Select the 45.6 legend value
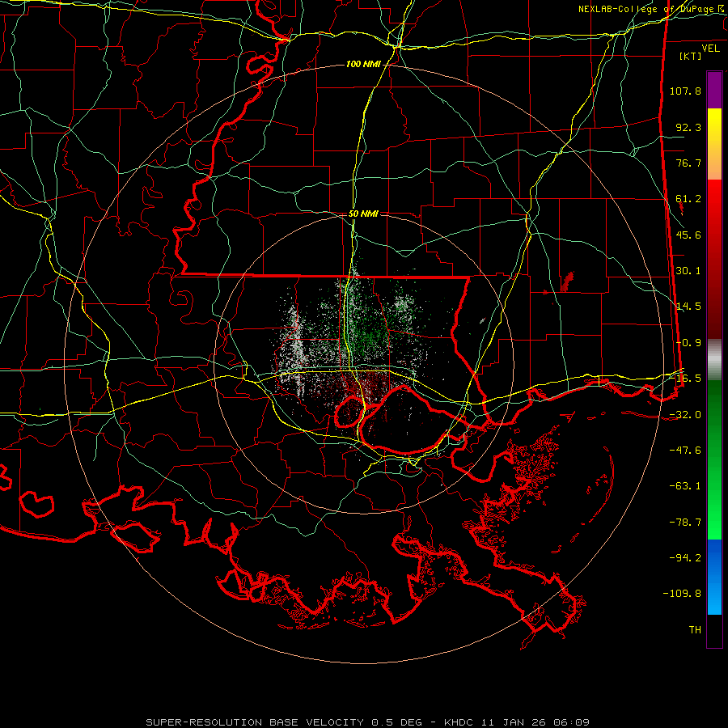This screenshot has width=728, height=728. pos(688,235)
